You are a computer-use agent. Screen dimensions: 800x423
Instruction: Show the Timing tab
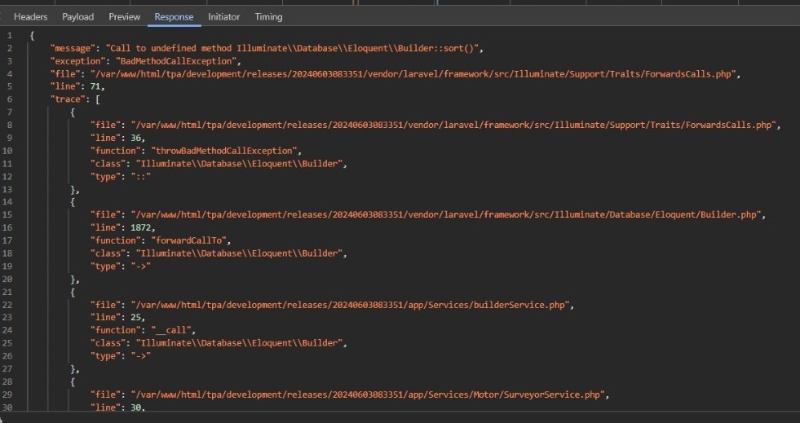[x=268, y=17]
